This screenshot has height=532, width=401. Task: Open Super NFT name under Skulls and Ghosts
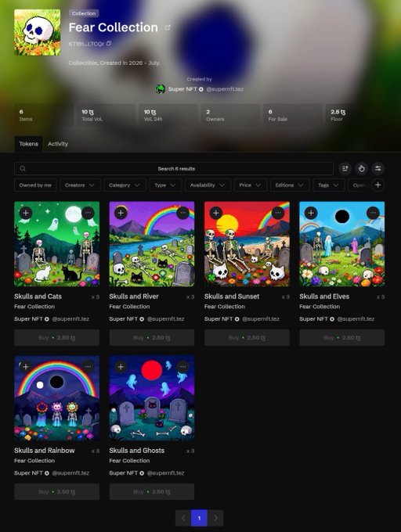point(124,473)
